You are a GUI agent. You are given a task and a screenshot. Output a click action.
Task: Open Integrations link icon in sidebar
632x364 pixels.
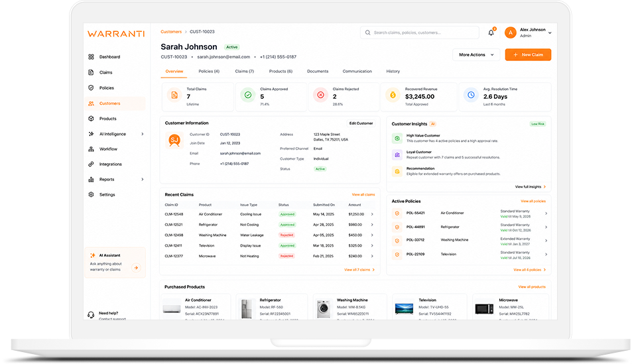tap(91, 164)
